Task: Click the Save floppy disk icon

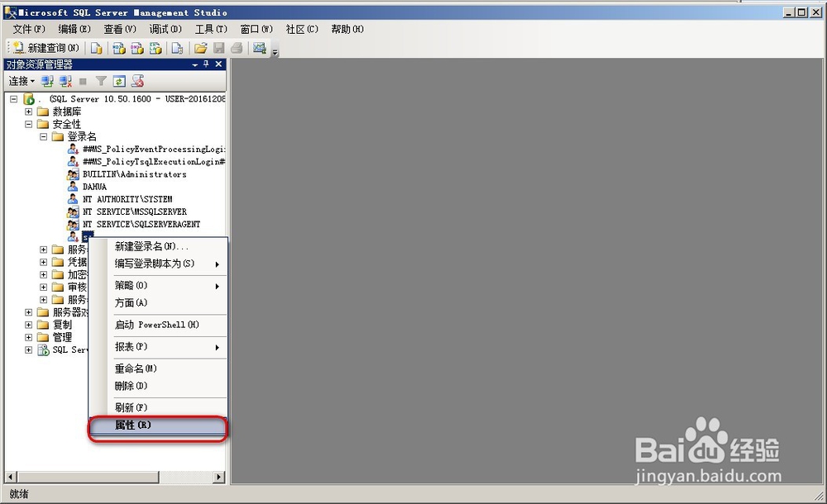Action: coord(219,49)
